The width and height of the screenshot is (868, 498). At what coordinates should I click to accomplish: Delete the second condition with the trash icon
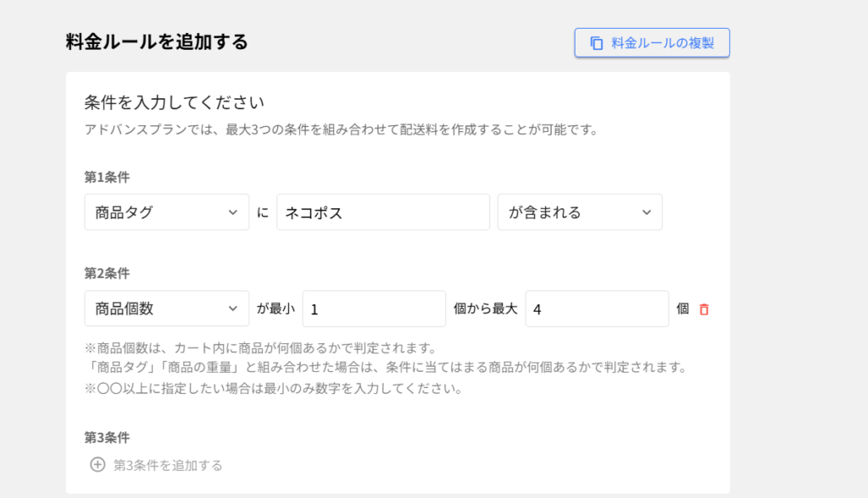click(704, 310)
